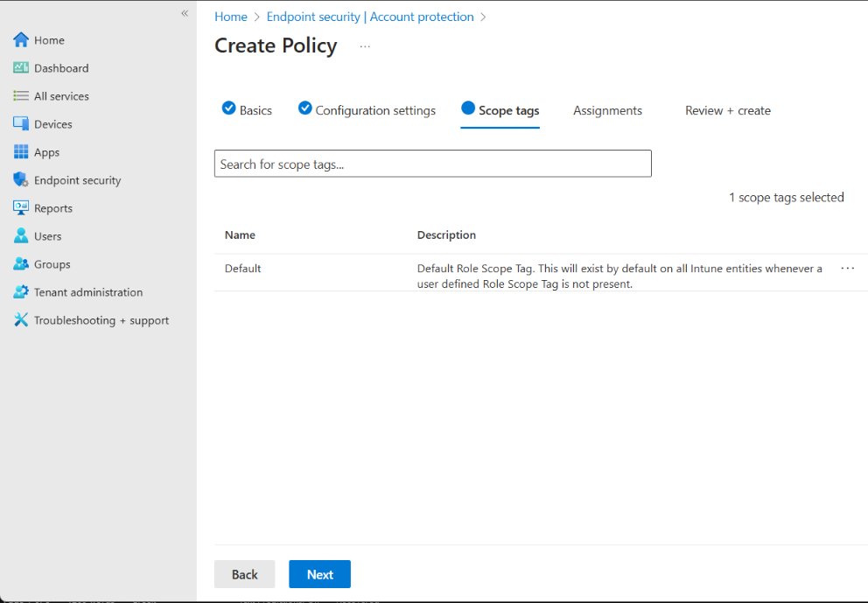Open All services from the sidebar

click(x=19, y=95)
